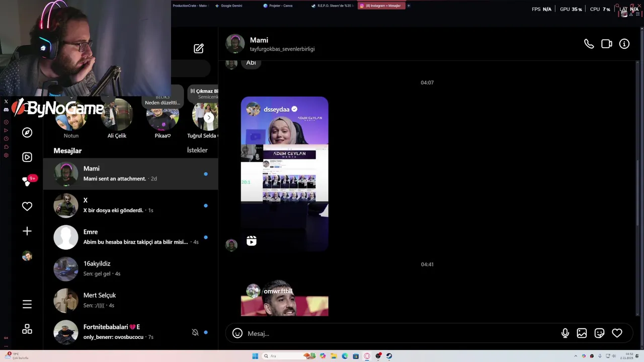The height and width of the screenshot is (362, 644).
Task: Open the 16akyildiz conversation
Action: [x=131, y=268]
